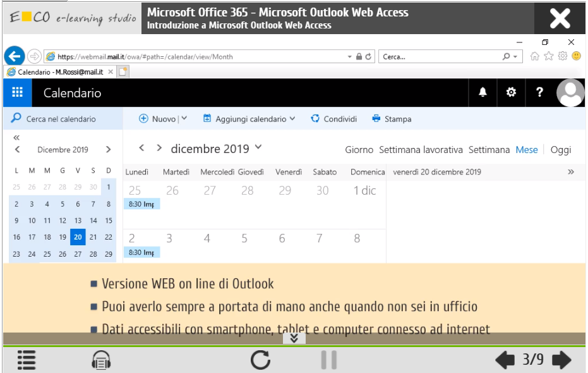Viewport: 588px width, 373px height.
Task: Click the magnifier beside Cerca nel calendario
Action: point(16,118)
